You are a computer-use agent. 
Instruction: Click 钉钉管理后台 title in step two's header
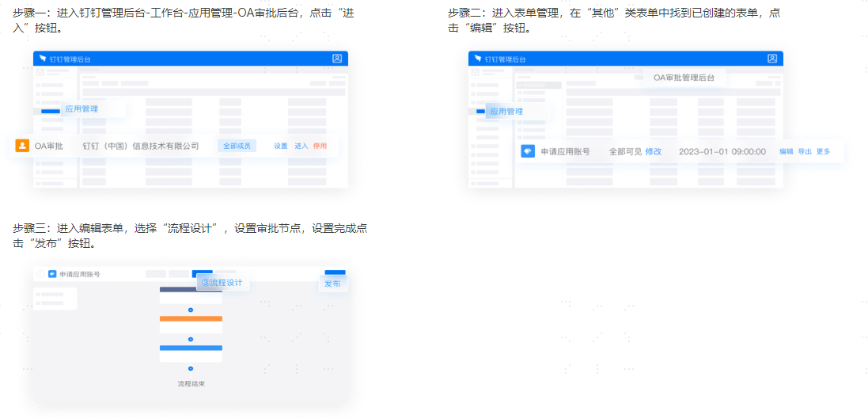[506, 59]
